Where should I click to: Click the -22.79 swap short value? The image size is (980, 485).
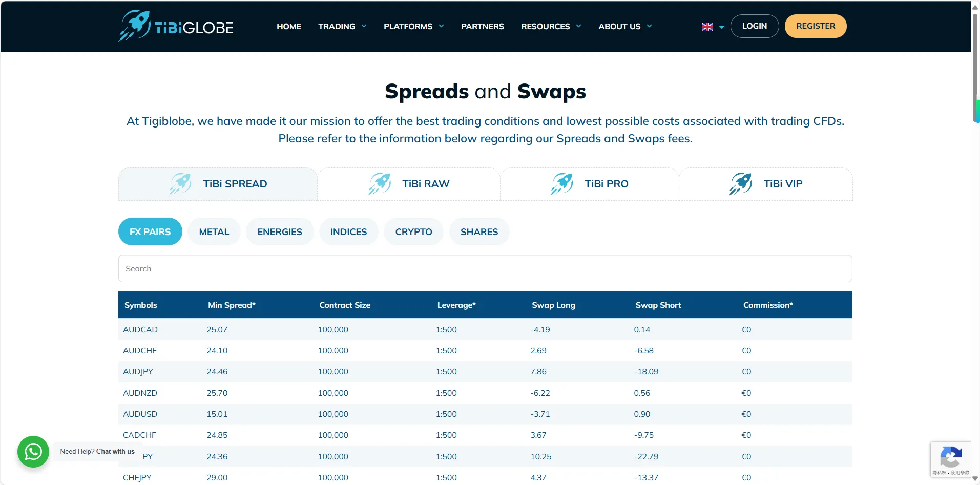tap(646, 456)
